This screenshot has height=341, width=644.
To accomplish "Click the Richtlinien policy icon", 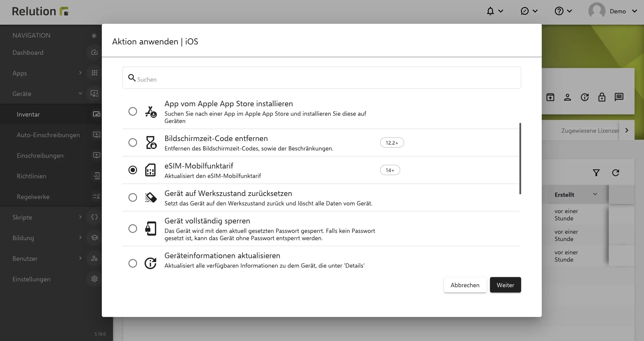I will pyautogui.click(x=96, y=176).
